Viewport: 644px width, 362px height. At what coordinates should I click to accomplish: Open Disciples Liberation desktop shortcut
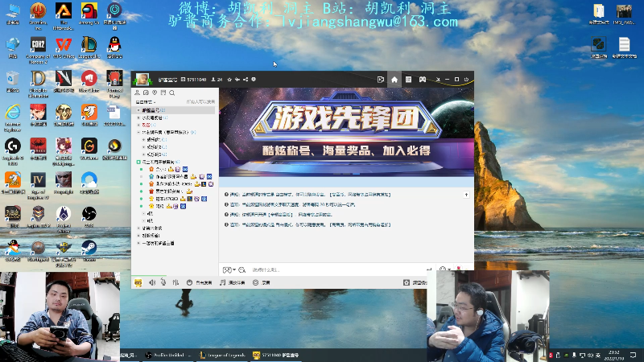tap(38, 84)
